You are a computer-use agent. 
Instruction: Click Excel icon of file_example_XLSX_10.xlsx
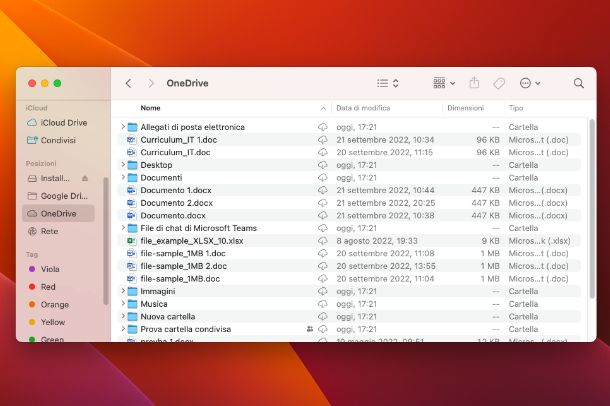[x=131, y=241]
